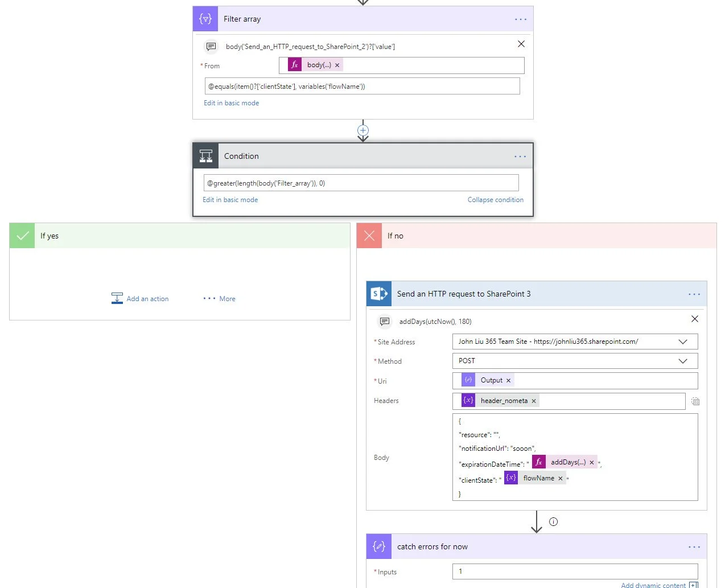
Task: Click Add dynamic content link
Action: point(653,585)
